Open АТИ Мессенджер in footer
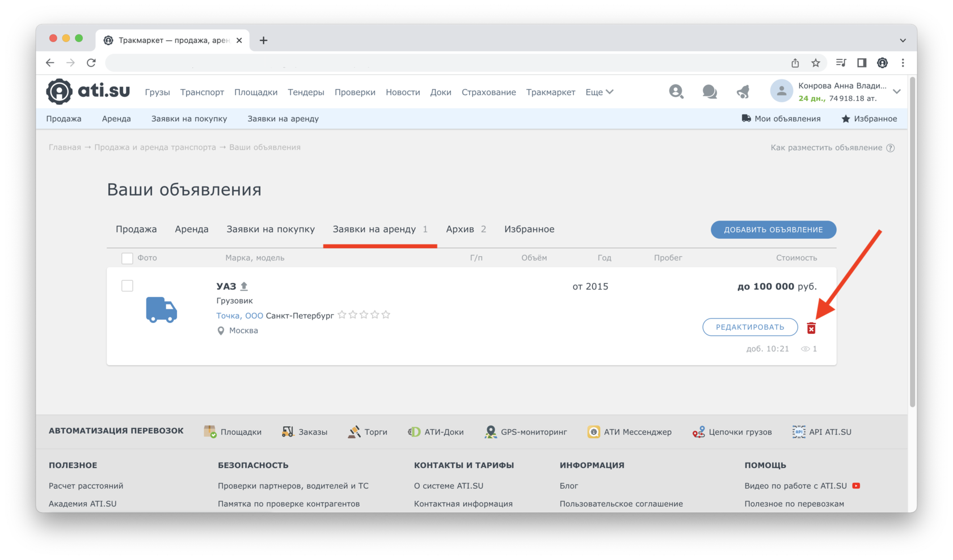 629,432
